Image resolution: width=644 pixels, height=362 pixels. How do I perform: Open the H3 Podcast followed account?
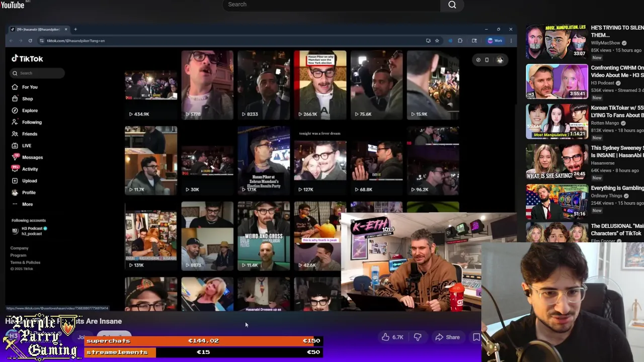tap(29, 230)
